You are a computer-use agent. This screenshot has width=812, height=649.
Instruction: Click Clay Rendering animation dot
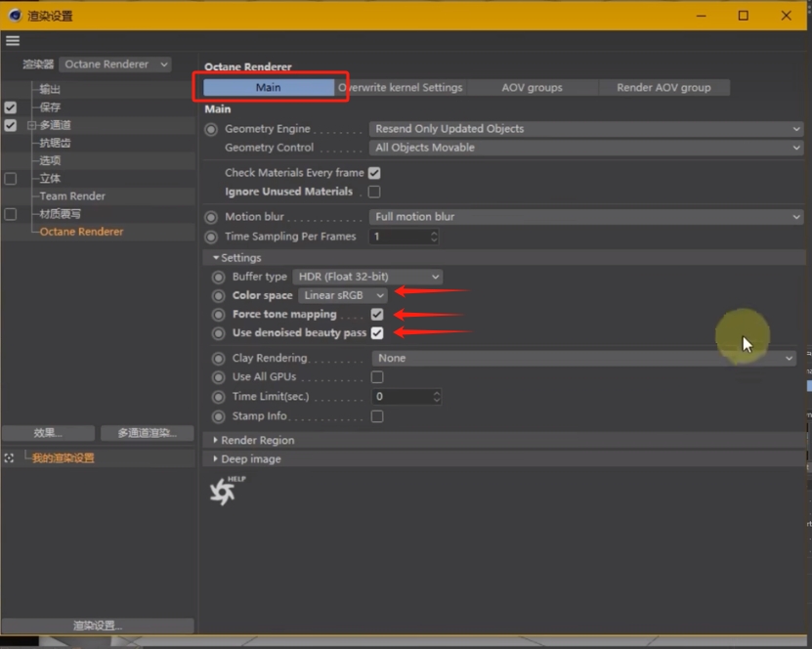[219, 359]
